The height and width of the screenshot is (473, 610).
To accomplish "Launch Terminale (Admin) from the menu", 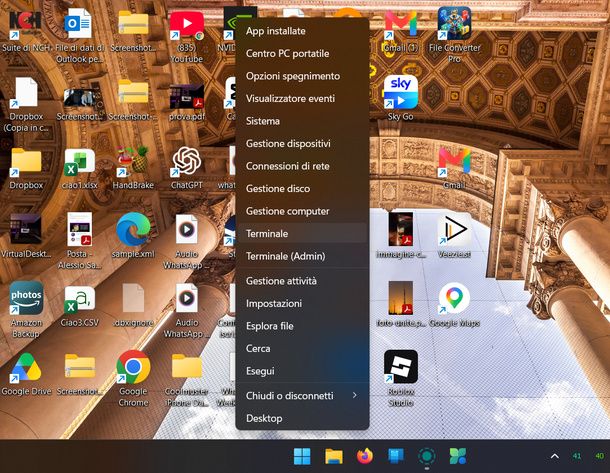I will point(302,256).
